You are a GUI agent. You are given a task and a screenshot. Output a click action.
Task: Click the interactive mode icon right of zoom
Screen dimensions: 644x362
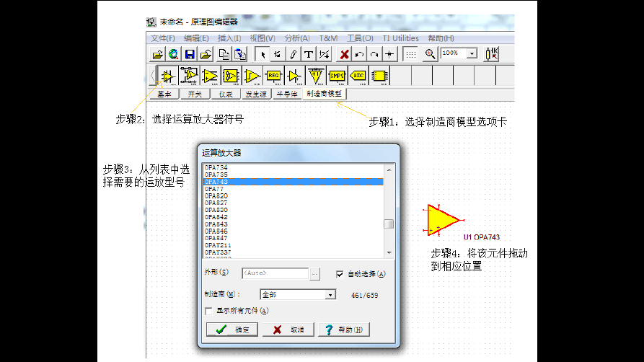click(x=491, y=54)
